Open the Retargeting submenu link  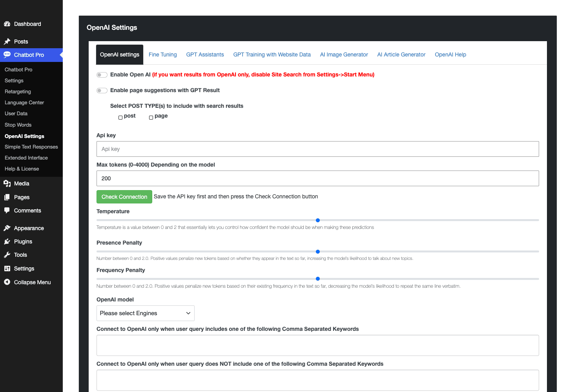[18, 91]
